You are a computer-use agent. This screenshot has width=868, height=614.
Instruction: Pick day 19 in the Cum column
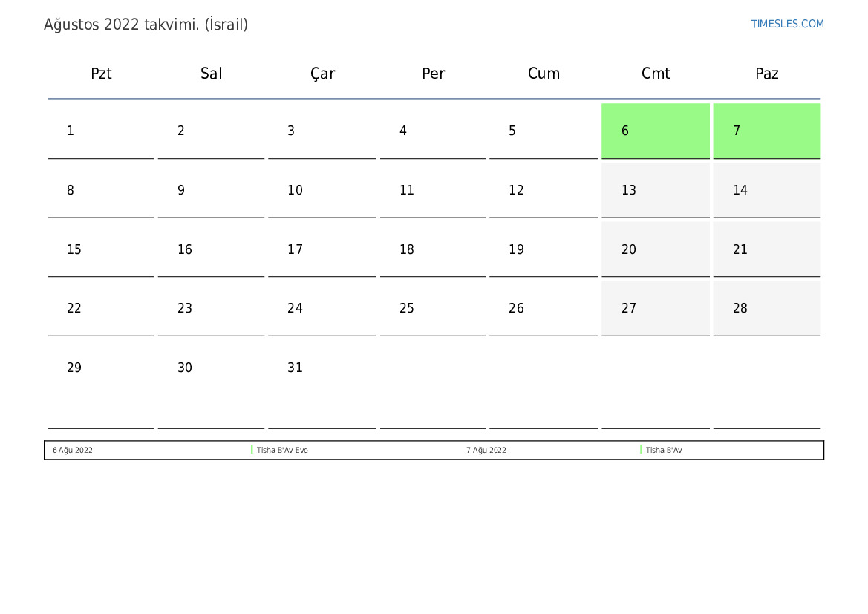click(x=544, y=249)
